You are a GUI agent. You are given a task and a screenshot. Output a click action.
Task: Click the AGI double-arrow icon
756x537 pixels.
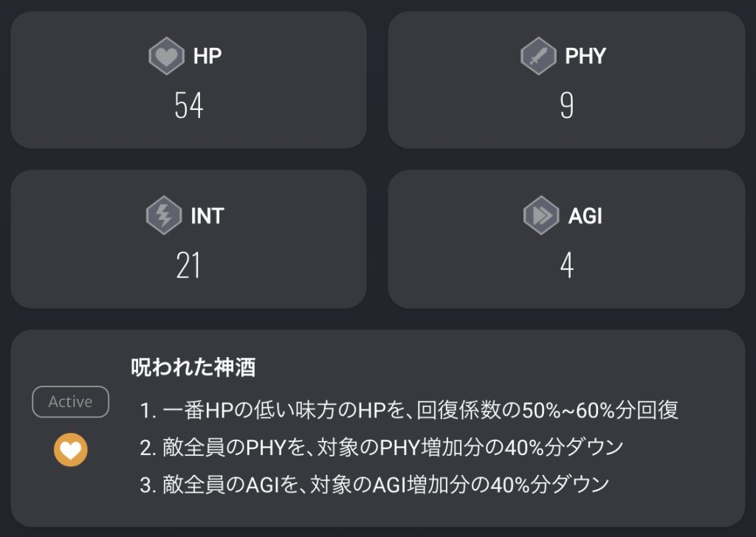pos(541,217)
